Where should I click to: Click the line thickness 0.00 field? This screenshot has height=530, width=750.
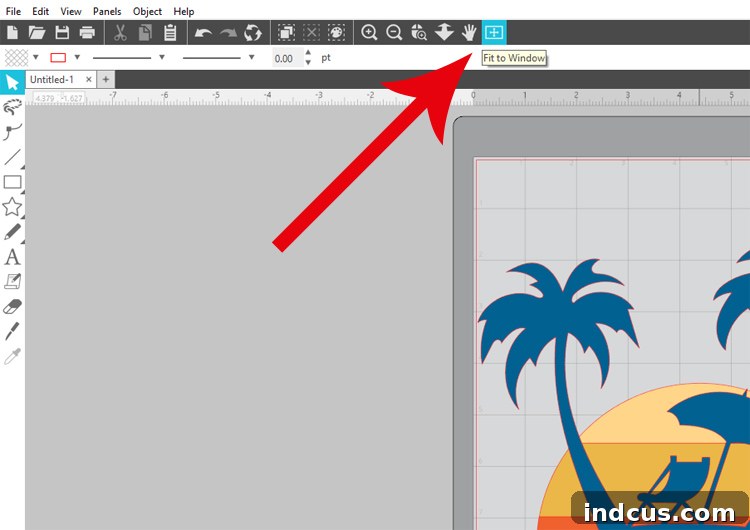pyautogui.click(x=287, y=58)
